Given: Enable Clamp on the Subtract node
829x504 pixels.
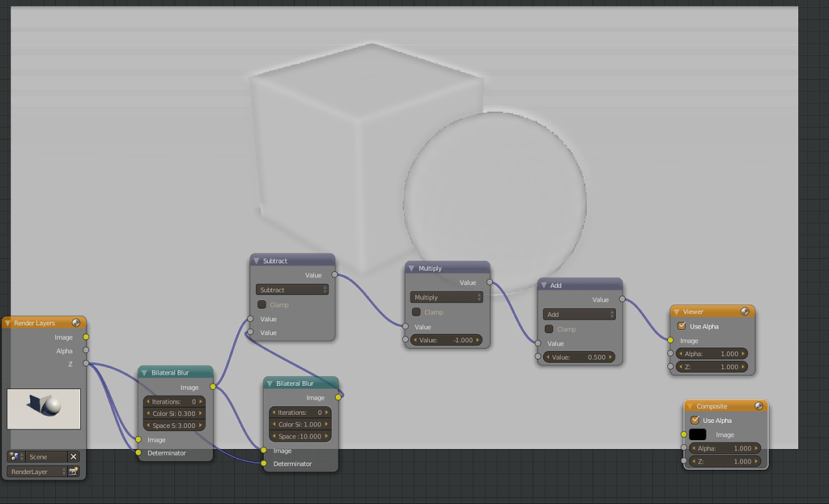Looking at the screenshot, I should tap(261, 305).
